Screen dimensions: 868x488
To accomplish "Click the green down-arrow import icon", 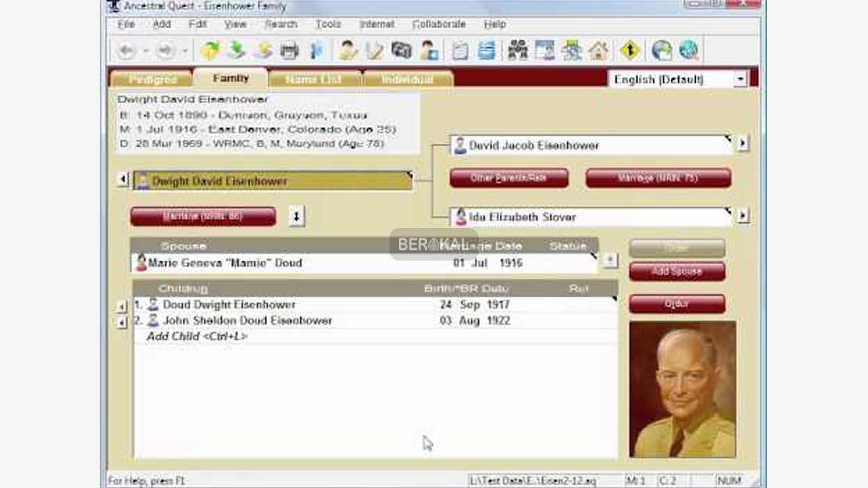I will [236, 50].
